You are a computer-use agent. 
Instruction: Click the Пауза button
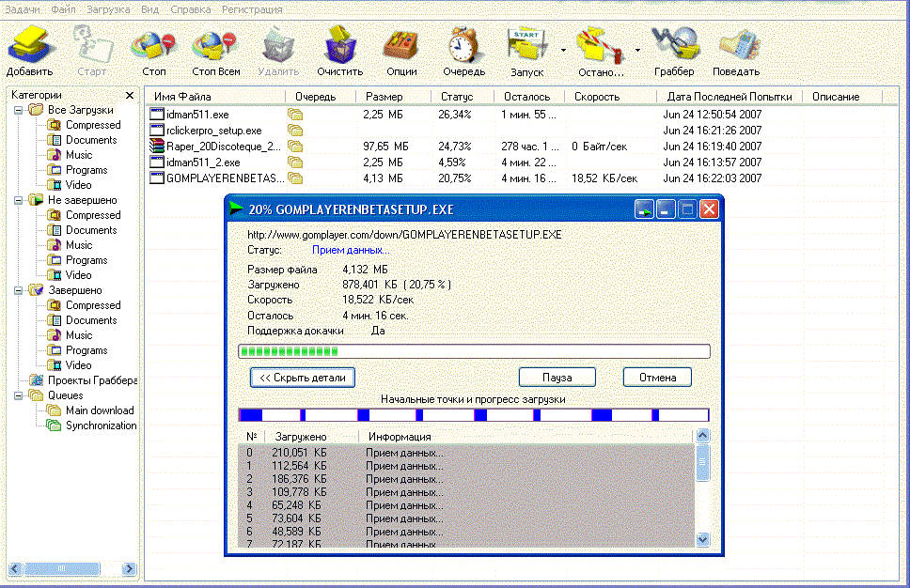[x=557, y=378]
